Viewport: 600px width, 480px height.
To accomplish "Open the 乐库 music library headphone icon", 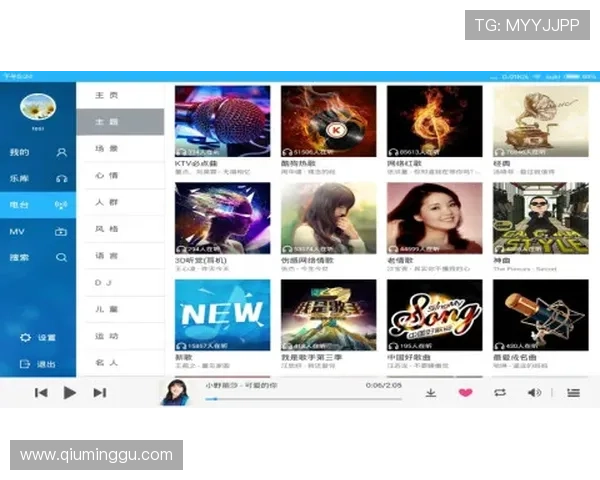I will 61,179.
